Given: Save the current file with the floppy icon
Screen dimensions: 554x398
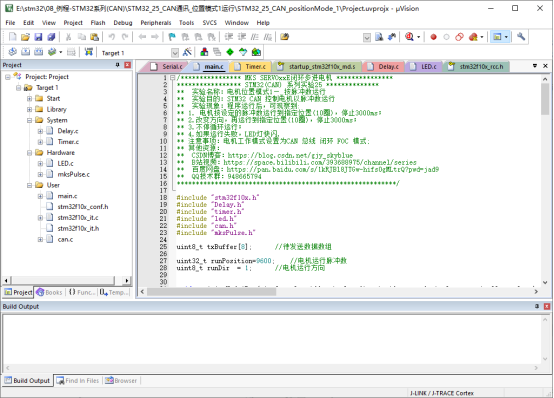Looking at the screenshot, I should (38, 37).
